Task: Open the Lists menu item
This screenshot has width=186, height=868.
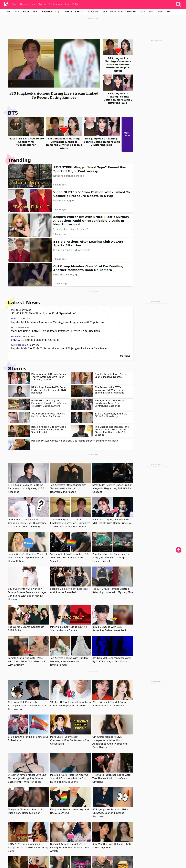Action: [x=32, y=4]
